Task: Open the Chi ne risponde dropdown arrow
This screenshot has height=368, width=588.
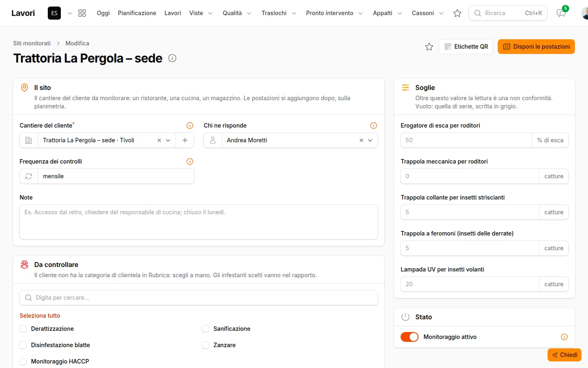Action: [370, 140]
